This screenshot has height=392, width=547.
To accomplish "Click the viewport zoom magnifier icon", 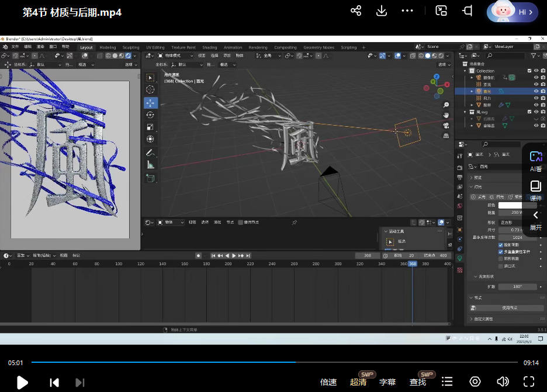I will click(x=446, y=105).
